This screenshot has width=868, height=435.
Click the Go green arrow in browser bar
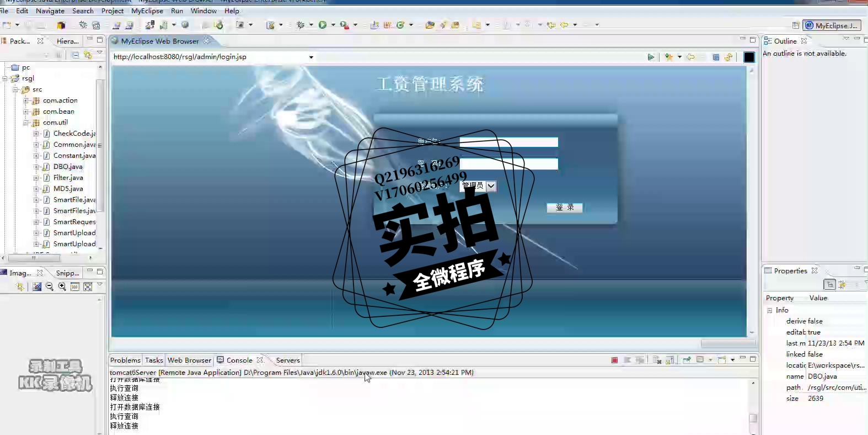pos(651,57)
